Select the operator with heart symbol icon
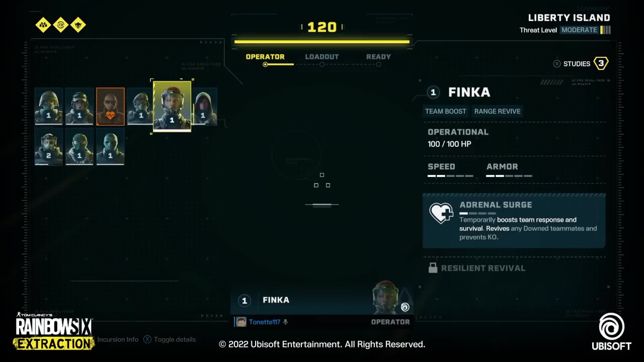This screenshot has height=362, width=644. [110, 106]
